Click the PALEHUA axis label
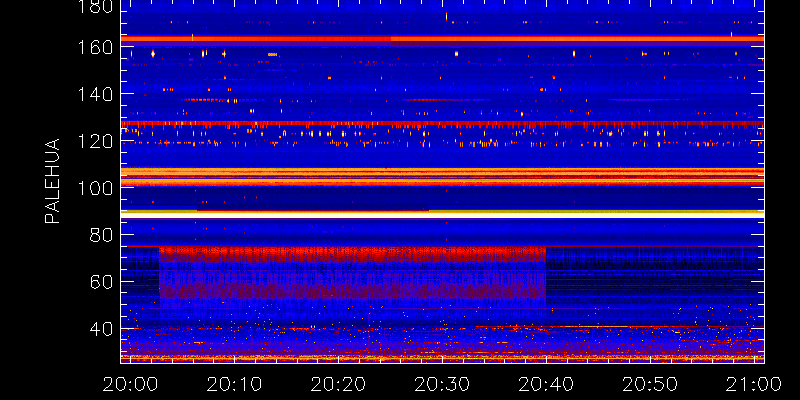 (53, 181)
